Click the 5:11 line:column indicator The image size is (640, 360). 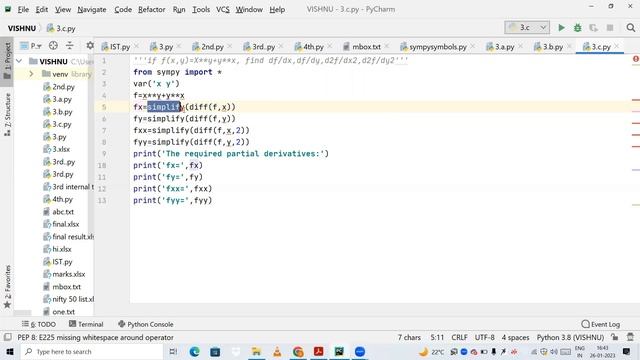tap(437, 338)
